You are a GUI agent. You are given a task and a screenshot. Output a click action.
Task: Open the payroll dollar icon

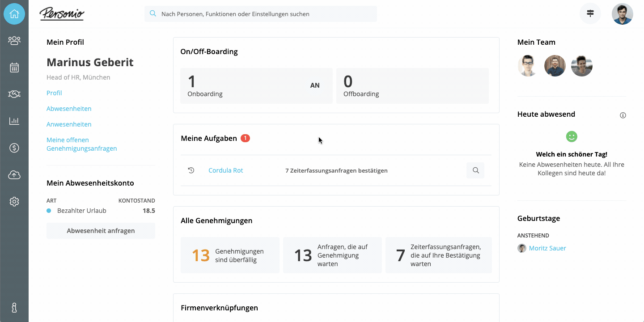[x=14, y=148]
